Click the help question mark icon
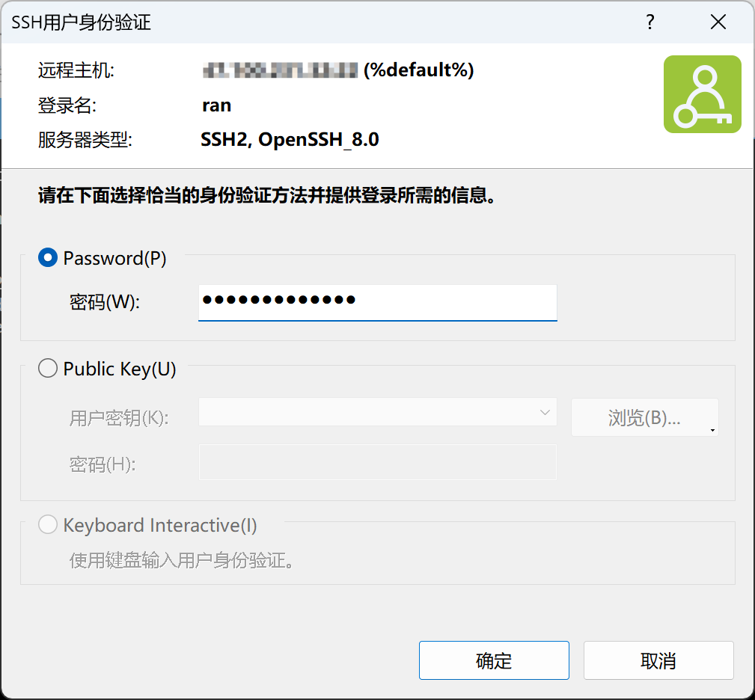This screenshot has width=755, height=700. coord(649,22)
